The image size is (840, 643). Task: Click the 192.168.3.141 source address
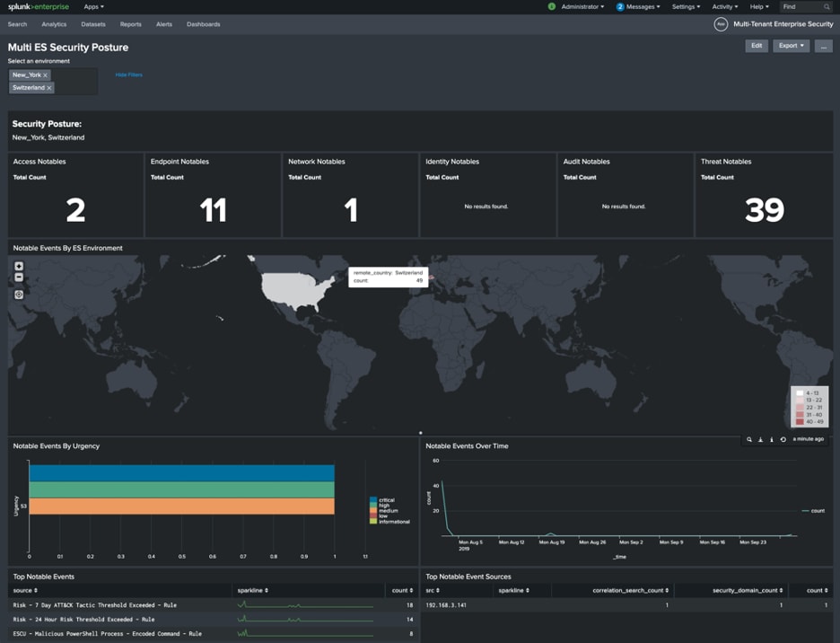coord(446,605)
